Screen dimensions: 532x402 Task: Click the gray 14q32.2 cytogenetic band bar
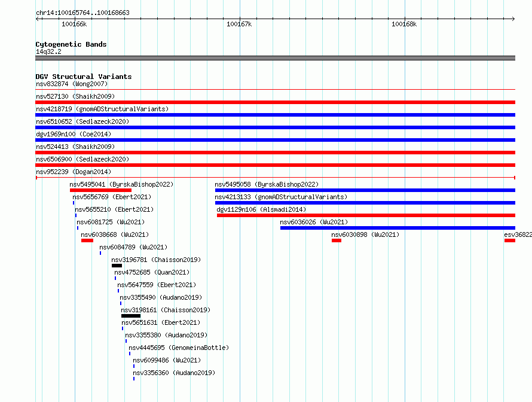point(275,58)
